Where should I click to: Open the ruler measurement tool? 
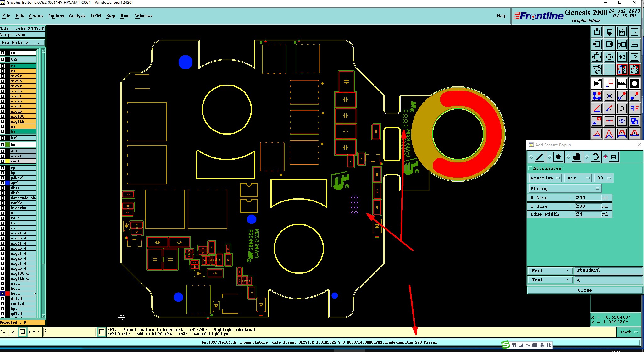[x=622, y=83]
